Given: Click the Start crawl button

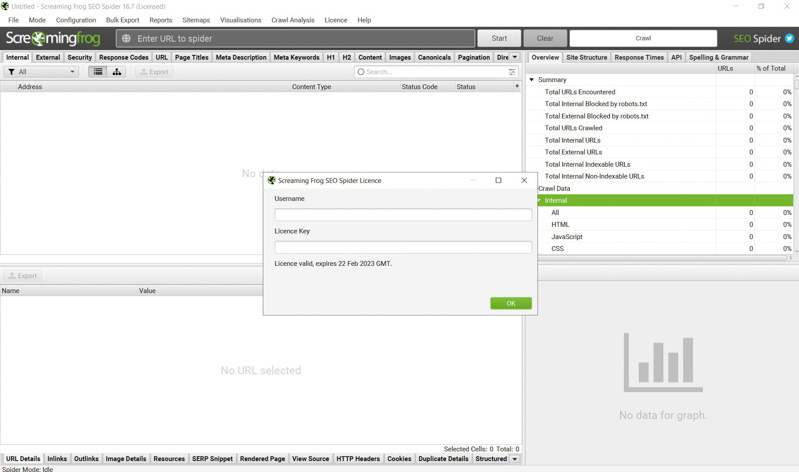Looking at the screenshot, I should [499, 39].
